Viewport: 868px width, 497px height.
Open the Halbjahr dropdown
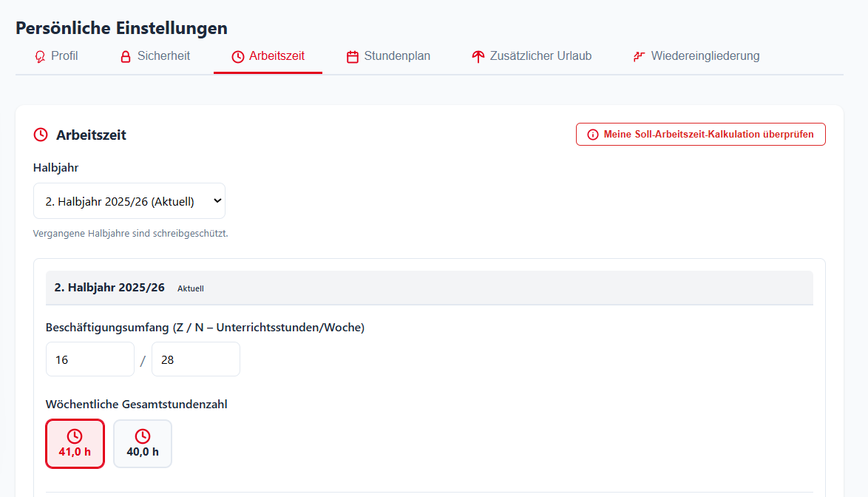click(x=129, y=201)
